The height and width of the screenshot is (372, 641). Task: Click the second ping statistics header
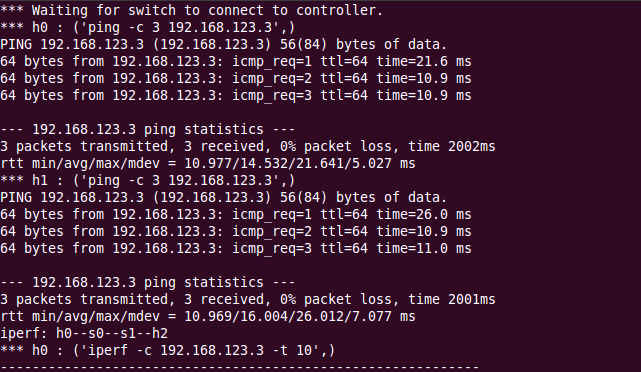[x=147, y=282]
